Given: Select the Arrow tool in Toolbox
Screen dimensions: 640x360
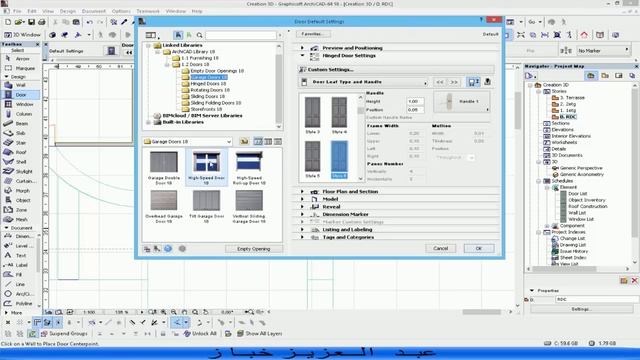Looking at the screenshot, I should (20, 59).
